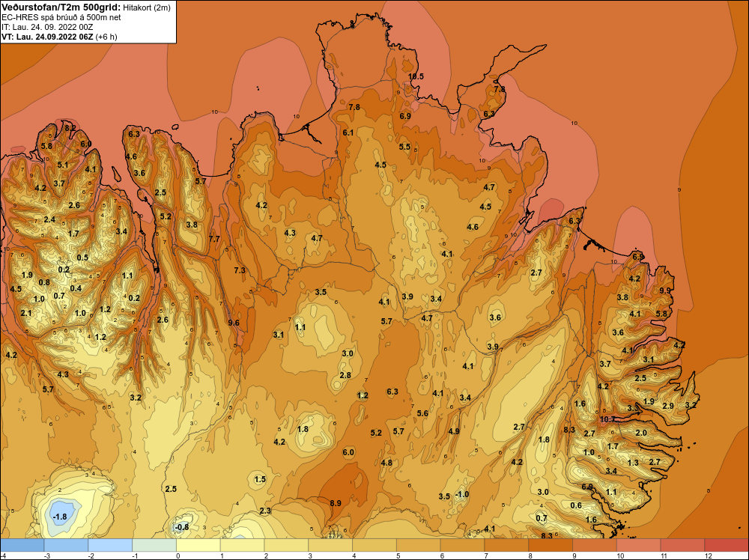Click the '0.6' temperature value
Screen dimensions: 749x560
576,505
